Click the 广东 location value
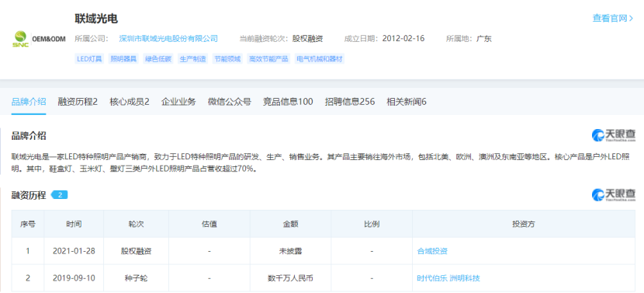 484,39
